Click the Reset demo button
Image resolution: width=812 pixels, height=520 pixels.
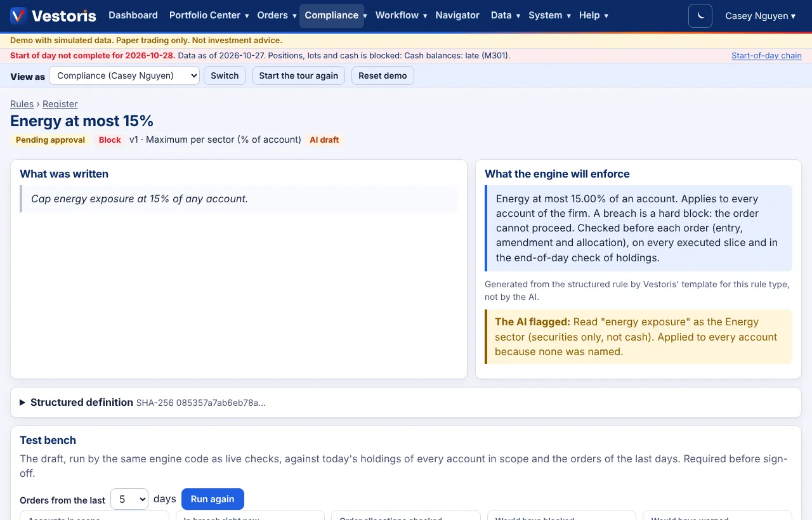[383, 75]
